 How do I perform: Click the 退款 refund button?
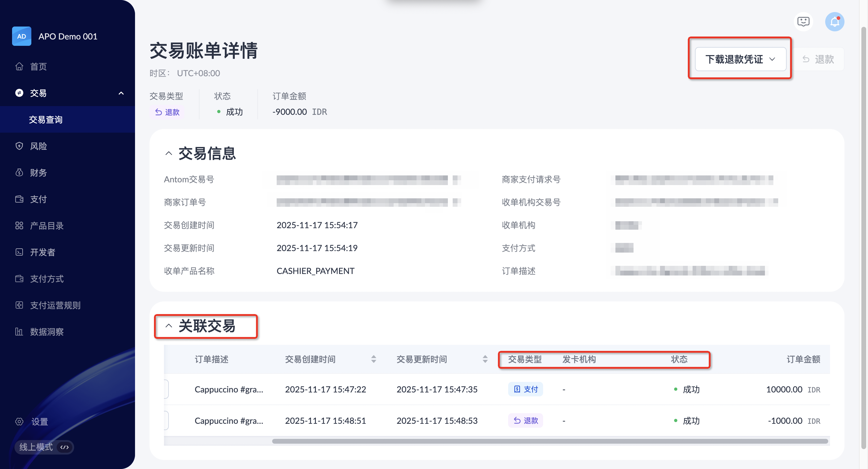click(x=818, y=59)
